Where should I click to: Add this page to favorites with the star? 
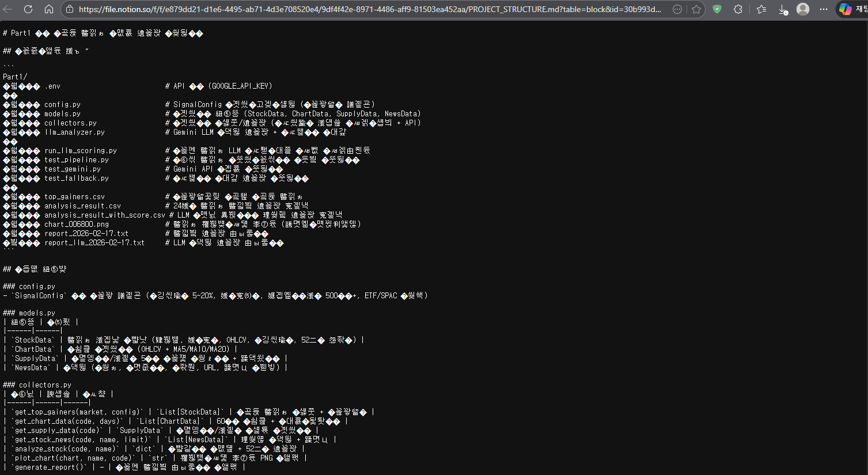[696, 9]
